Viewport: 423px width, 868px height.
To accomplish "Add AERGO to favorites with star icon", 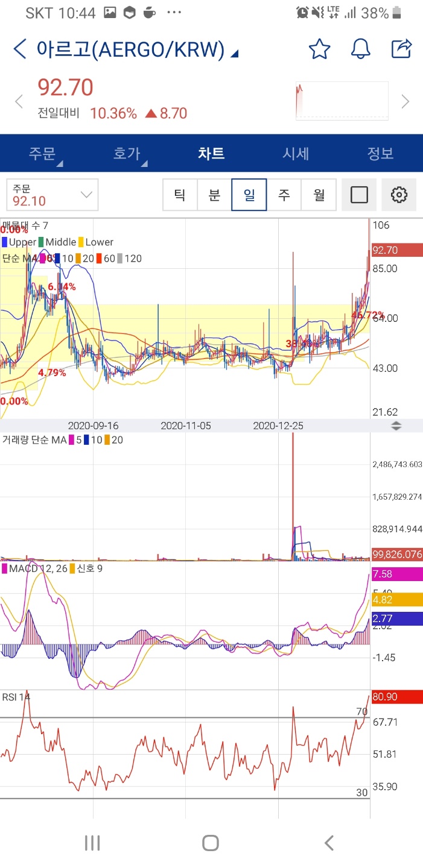I will pyautogui.click(x=319, y=49).
